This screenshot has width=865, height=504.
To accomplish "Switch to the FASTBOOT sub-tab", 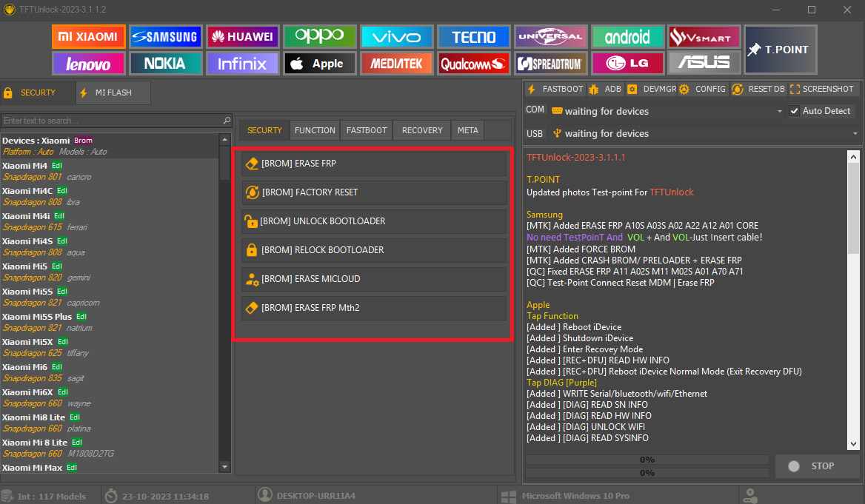I will tap(367, 130).
